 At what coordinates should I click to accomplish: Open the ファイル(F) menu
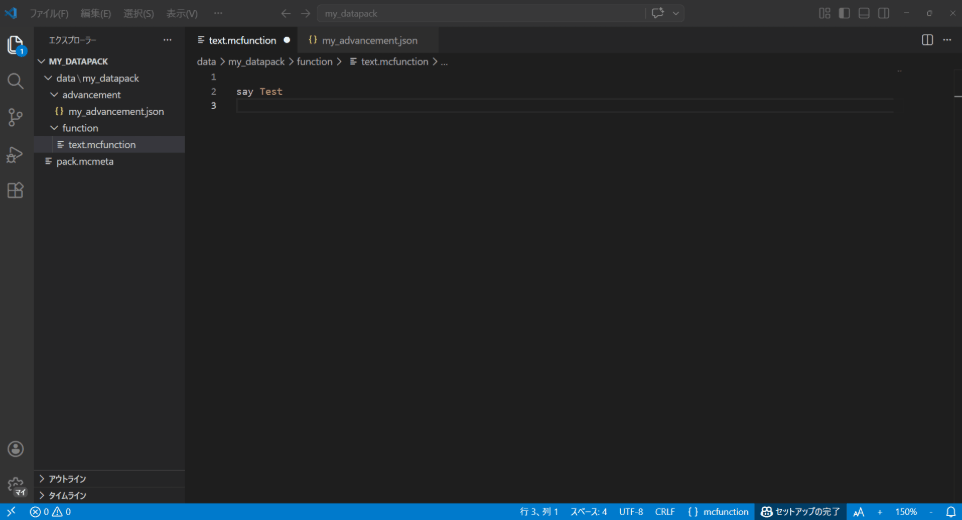click(49, 13)
